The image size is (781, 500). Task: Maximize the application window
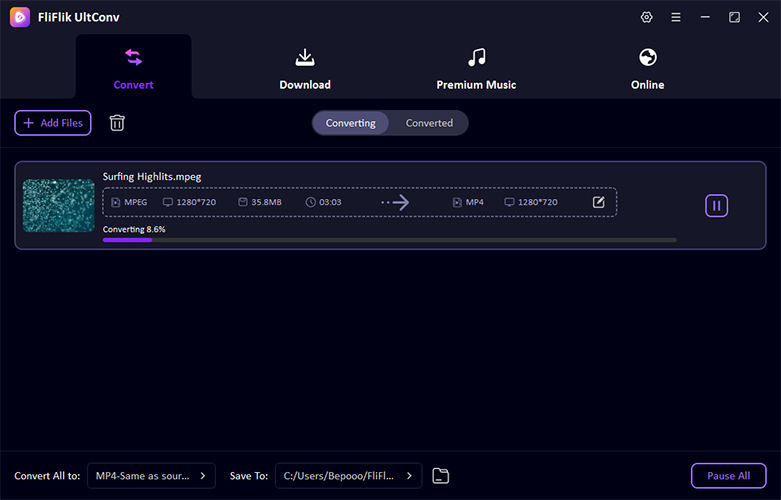[x=734, y=17]
